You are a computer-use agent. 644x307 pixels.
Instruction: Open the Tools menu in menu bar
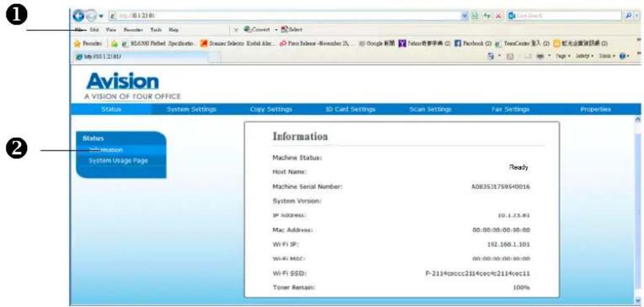click(156, 30)
